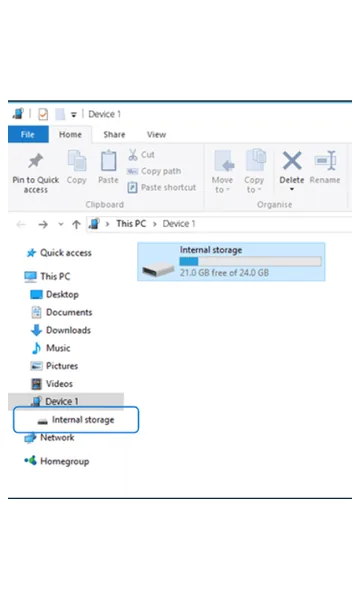
Task: Click the New folder quick-access icon
Action: 60,114
